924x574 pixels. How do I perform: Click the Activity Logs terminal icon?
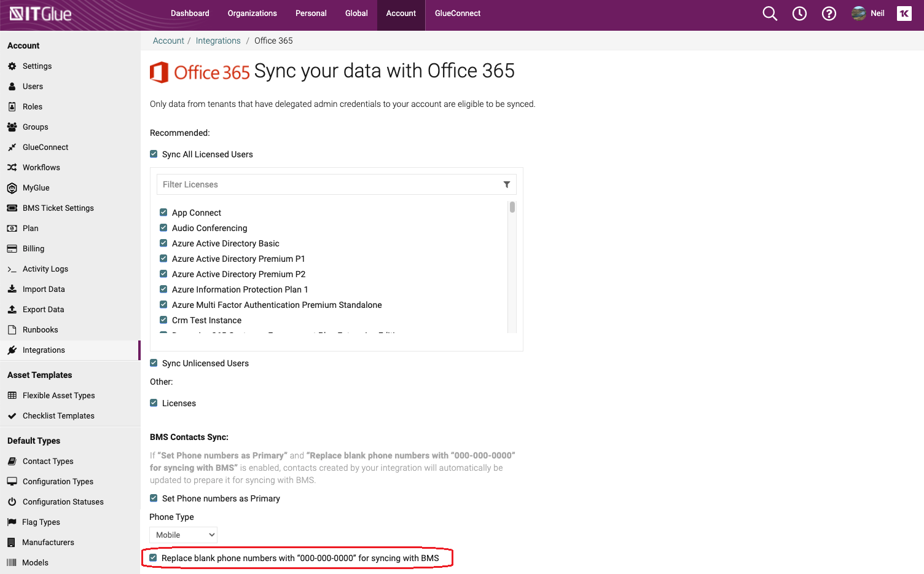point(12,269)
